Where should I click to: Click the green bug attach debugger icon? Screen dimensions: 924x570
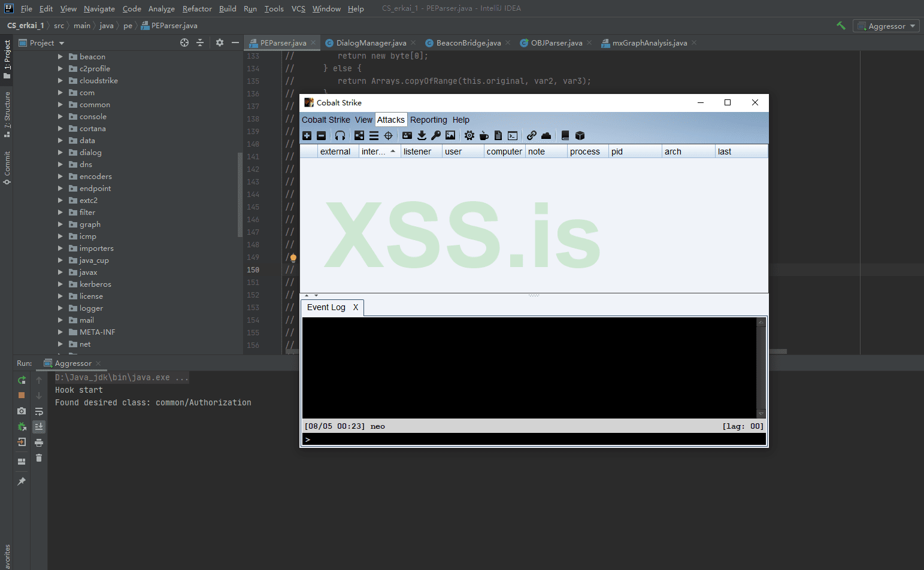22,426
